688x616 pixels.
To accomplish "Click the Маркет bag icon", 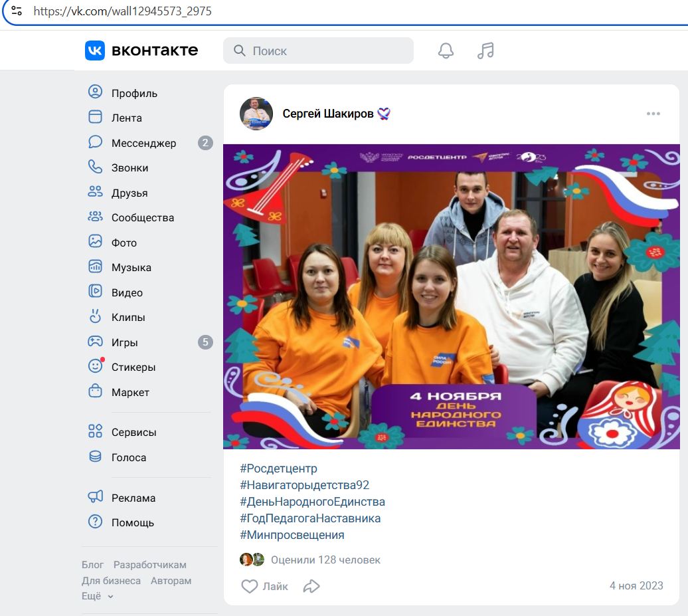I will point(95,391).
